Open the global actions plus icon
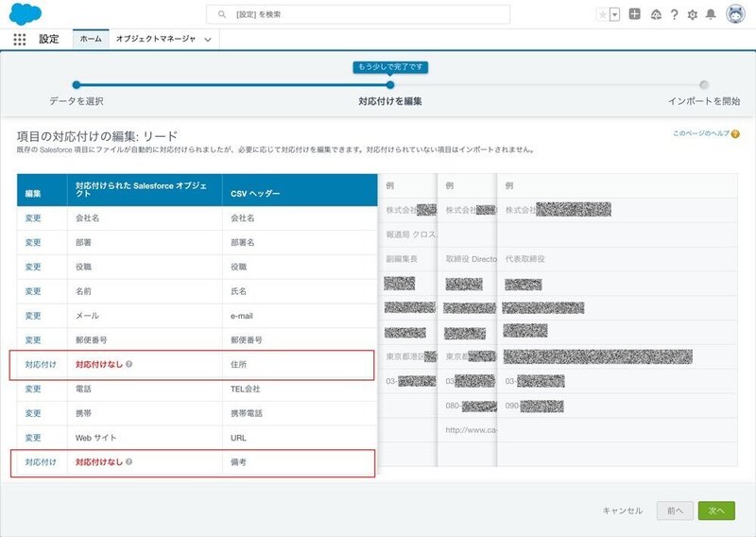 634,14
